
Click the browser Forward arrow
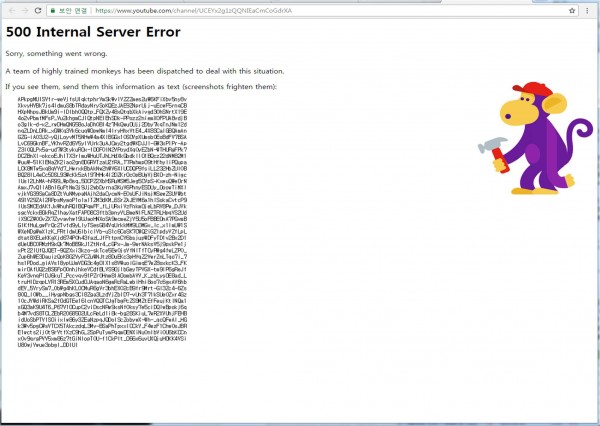tap(23, 8)
